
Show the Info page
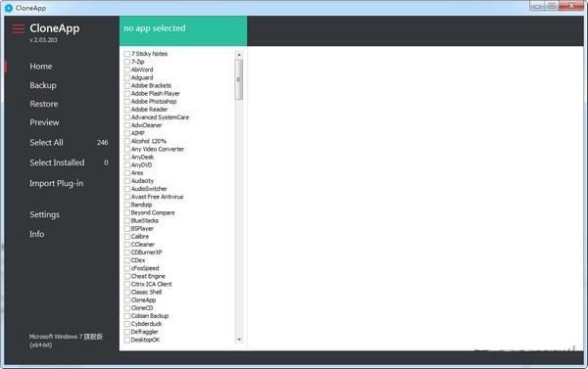tap(37, 234)
